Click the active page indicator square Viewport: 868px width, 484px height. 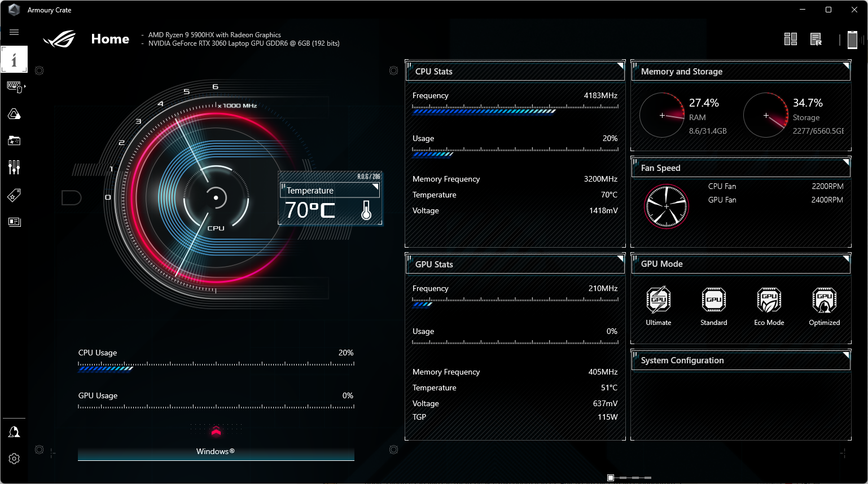tap(611, 478)
